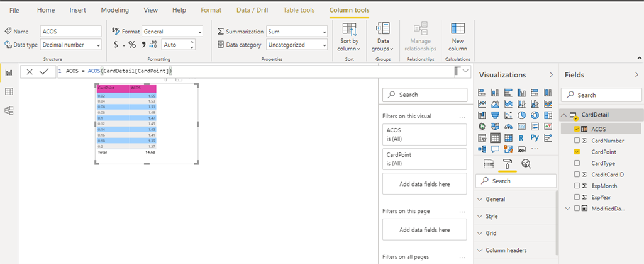Open the File menu
The image size is (644, 264).
[14, 10]
